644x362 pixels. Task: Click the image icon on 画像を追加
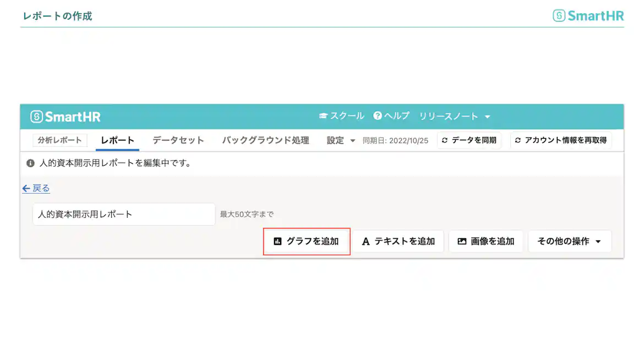click(x=461, y=241)
